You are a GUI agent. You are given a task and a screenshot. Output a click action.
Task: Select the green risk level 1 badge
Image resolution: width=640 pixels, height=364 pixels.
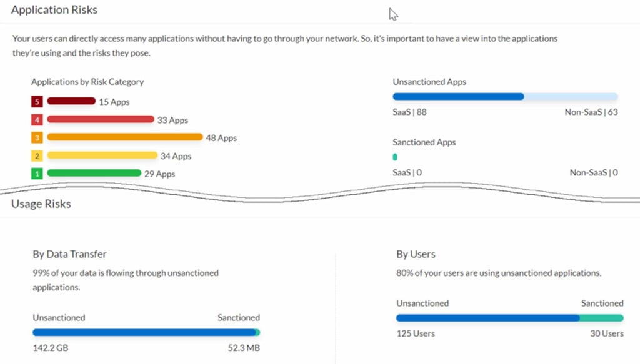click(x=37, y=174)
